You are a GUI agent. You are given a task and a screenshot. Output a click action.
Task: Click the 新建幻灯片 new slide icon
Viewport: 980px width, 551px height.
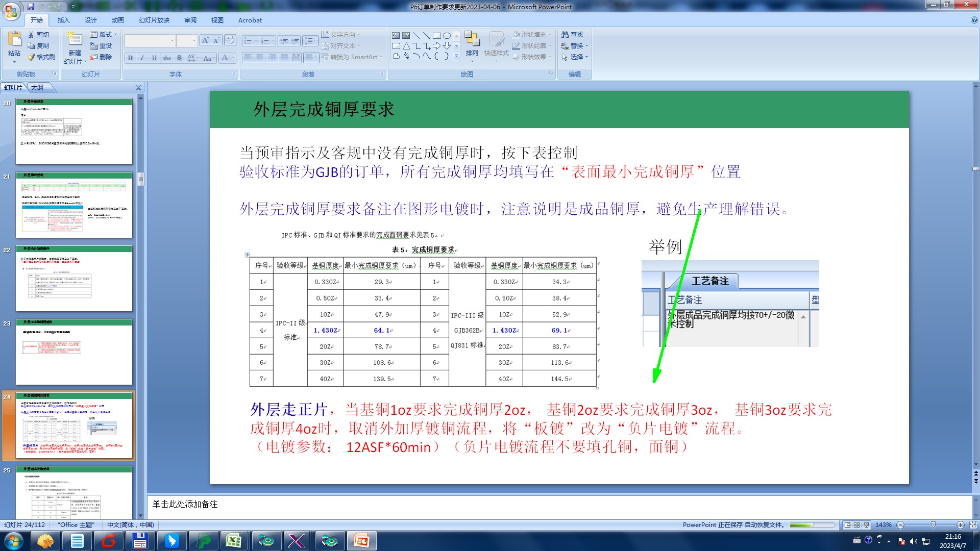point(75,40)
